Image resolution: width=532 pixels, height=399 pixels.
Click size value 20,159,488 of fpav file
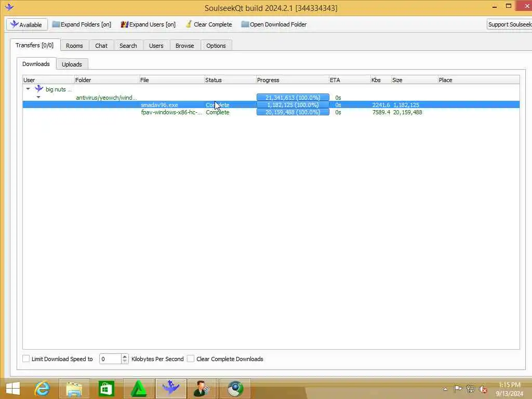pyautogui.click(x=407, y=112)
